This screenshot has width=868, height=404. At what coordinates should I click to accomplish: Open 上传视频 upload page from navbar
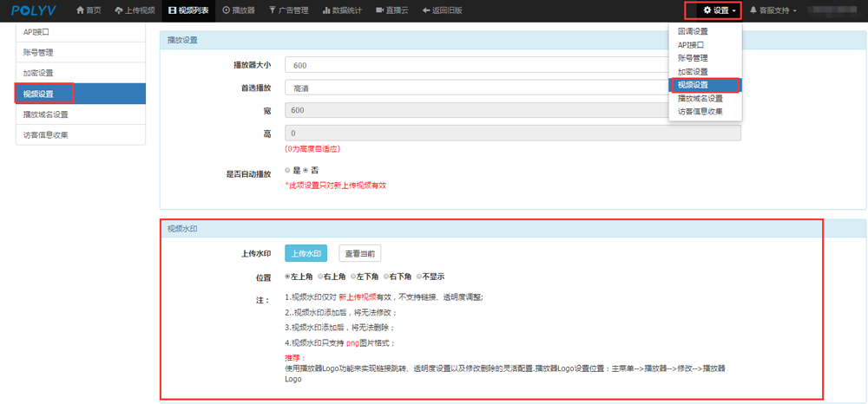(x=135, y=10)
